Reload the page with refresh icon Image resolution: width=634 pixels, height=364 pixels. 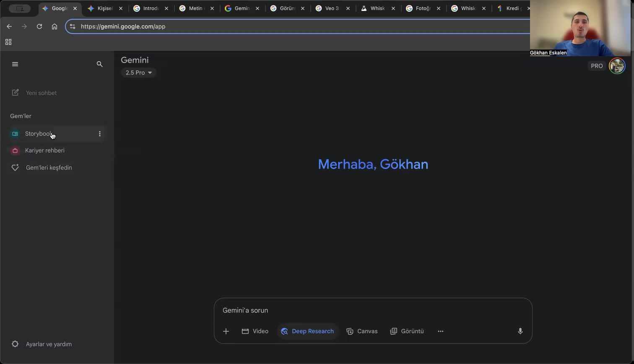pyautogui.click(x=39, y=26)
